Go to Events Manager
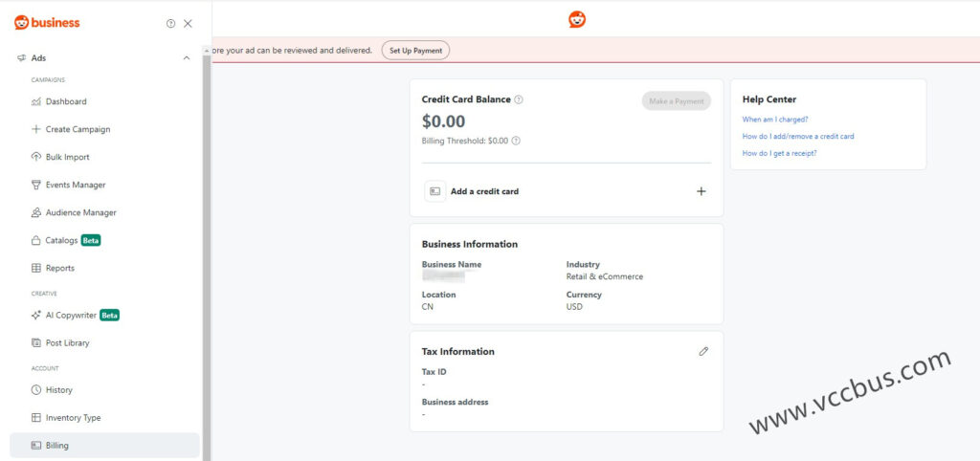This screenshot has height=461, width=980. (75, 185)
